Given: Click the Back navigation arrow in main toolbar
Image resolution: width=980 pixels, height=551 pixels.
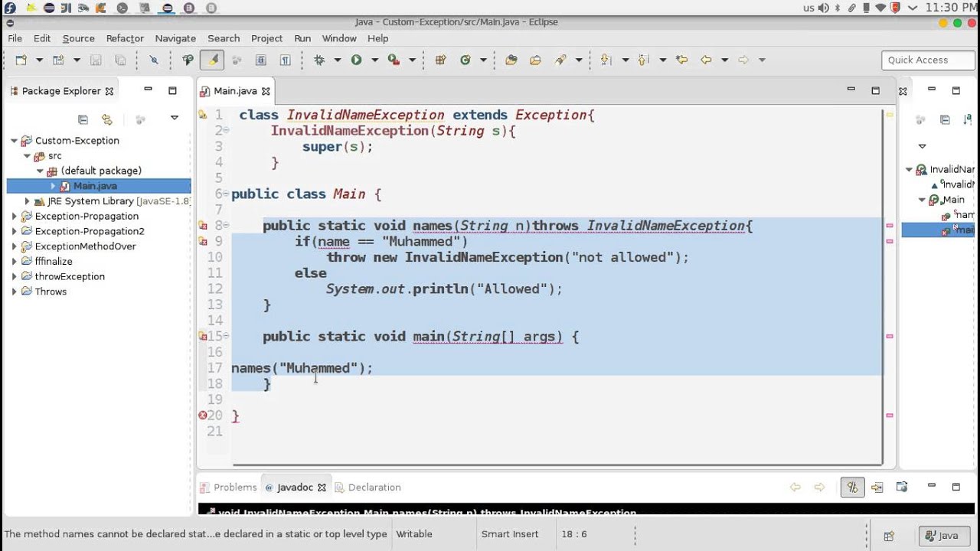Looking at the screenshot, I should click(x=706, y=60).
